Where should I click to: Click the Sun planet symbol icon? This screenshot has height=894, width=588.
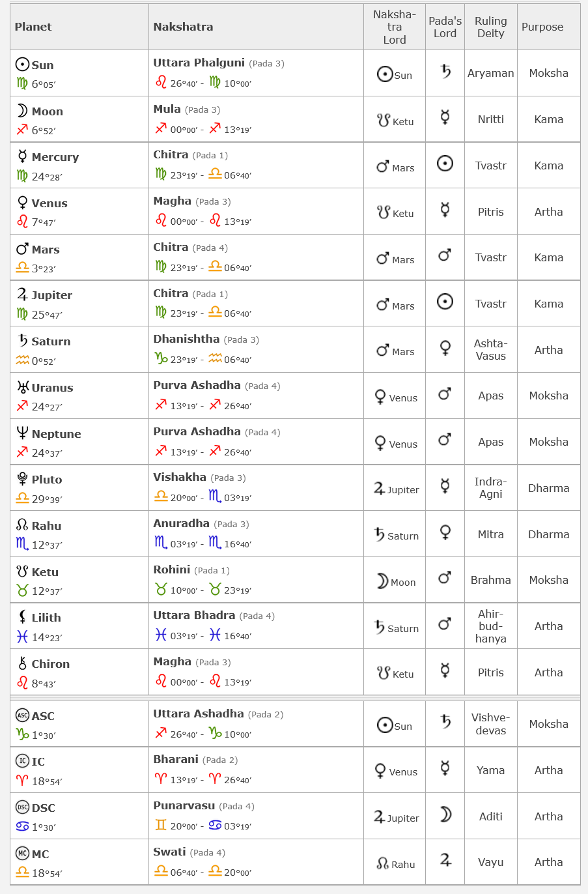click(x=22, y=65)
